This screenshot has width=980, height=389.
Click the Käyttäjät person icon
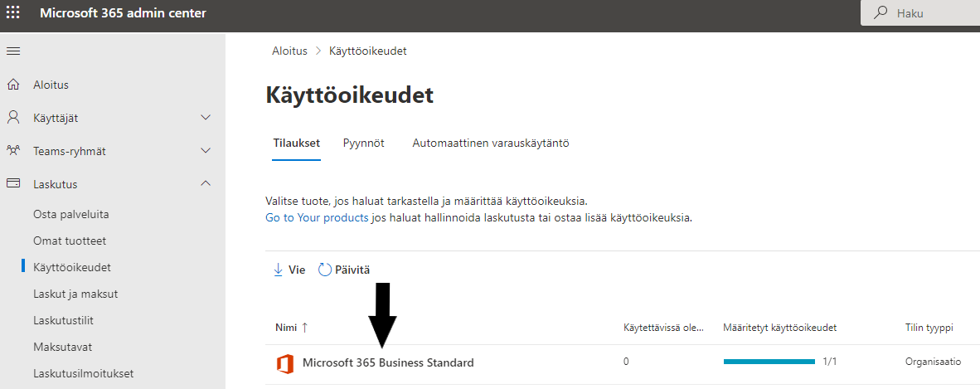13,118
